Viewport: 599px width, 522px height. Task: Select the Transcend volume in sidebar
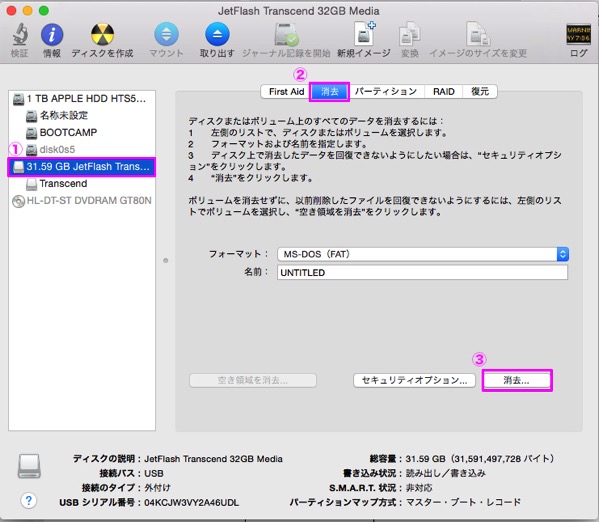pos(82,184)
